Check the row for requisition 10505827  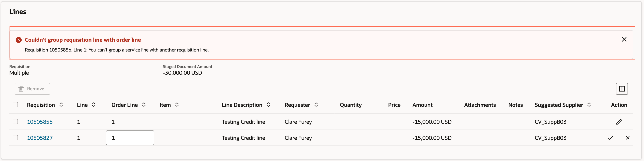click(15, 138)
